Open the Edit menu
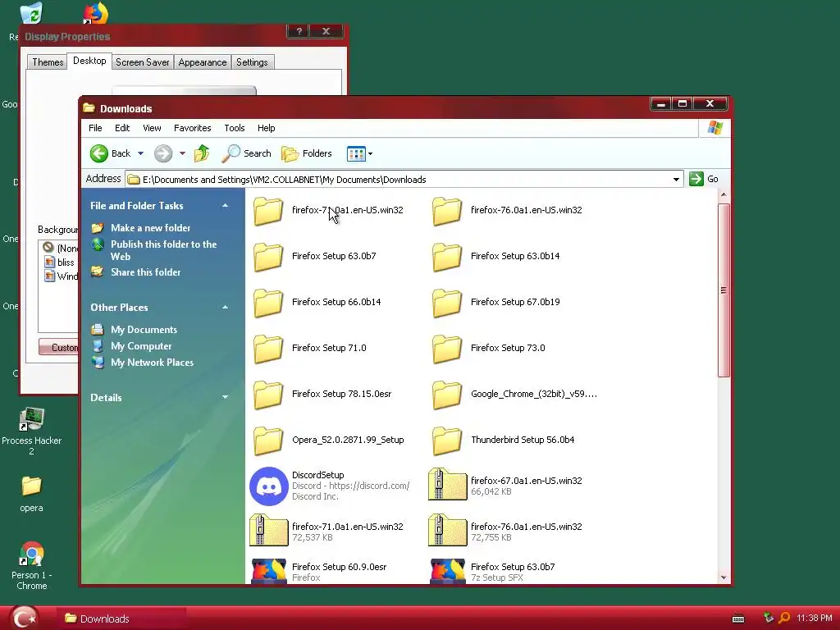This screenshot has width=840, height=630. [122, 128]
